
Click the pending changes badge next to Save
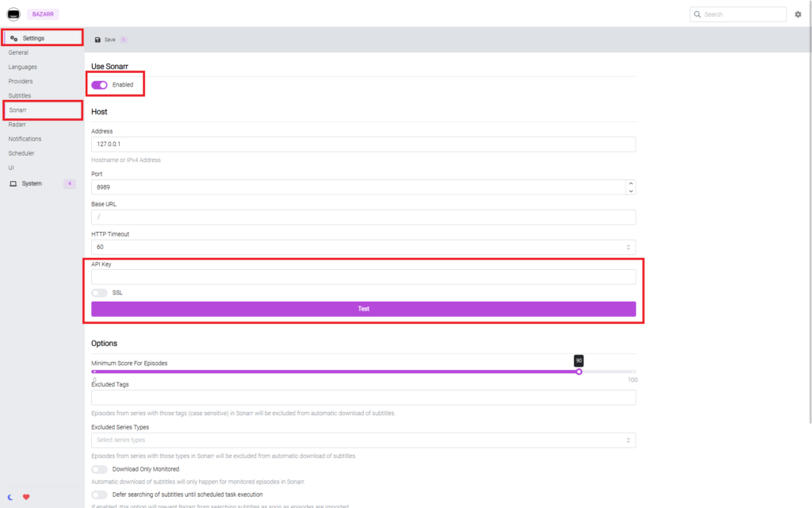[123, 40]
